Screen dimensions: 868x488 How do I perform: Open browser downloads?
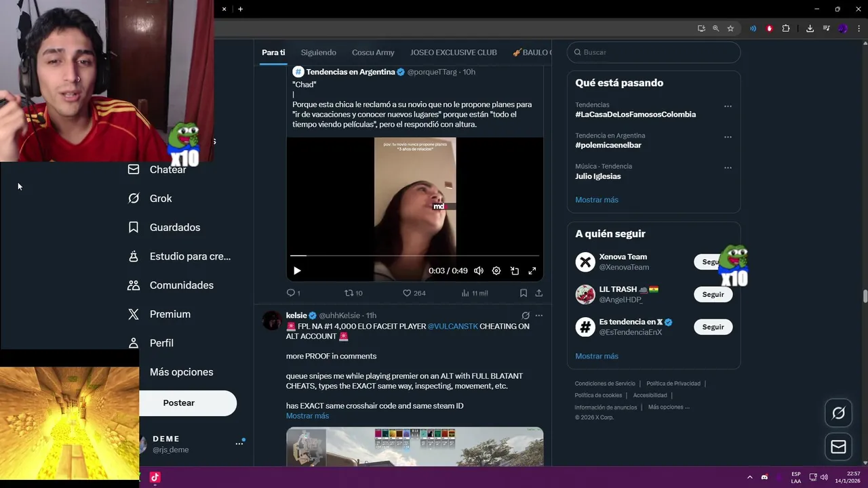[810, 28]
